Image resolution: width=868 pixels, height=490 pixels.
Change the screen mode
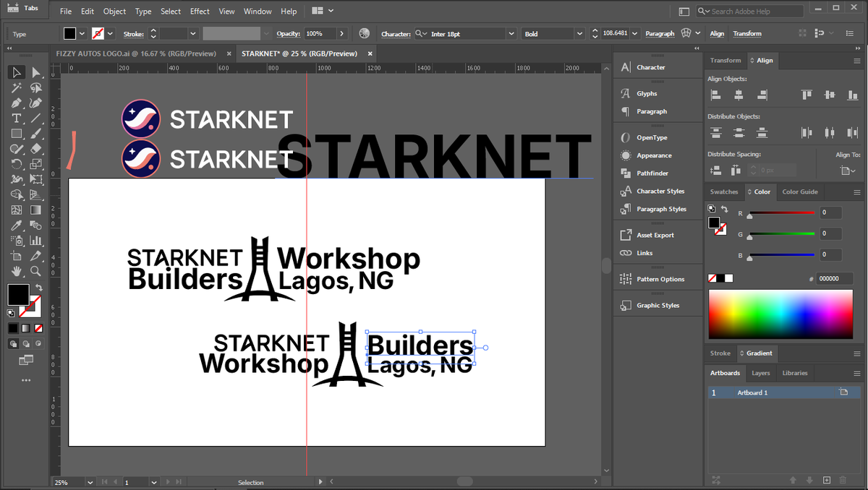point(26,360)
